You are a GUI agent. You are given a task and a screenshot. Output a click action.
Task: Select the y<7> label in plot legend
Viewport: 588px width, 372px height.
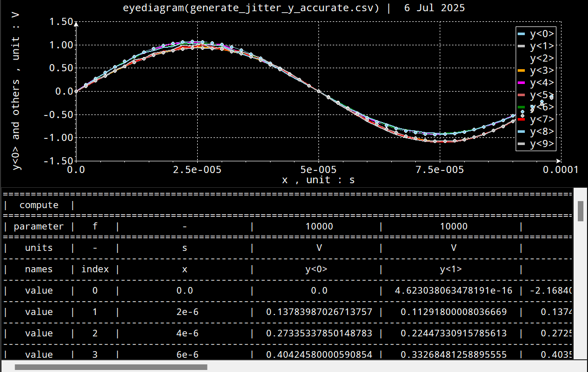pyautogui.click(x=542, y=120)
